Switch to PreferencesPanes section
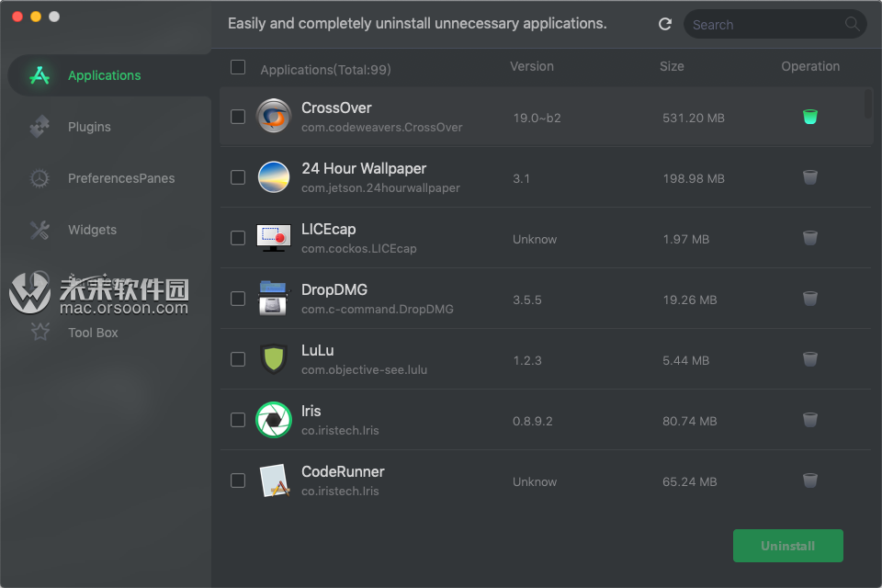 [x=120, y=178]
